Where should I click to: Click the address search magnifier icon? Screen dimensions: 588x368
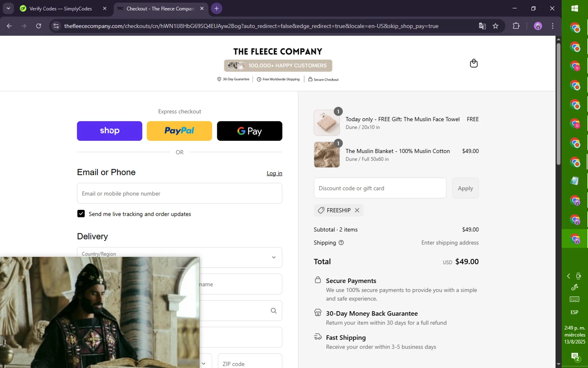point(274,311)
